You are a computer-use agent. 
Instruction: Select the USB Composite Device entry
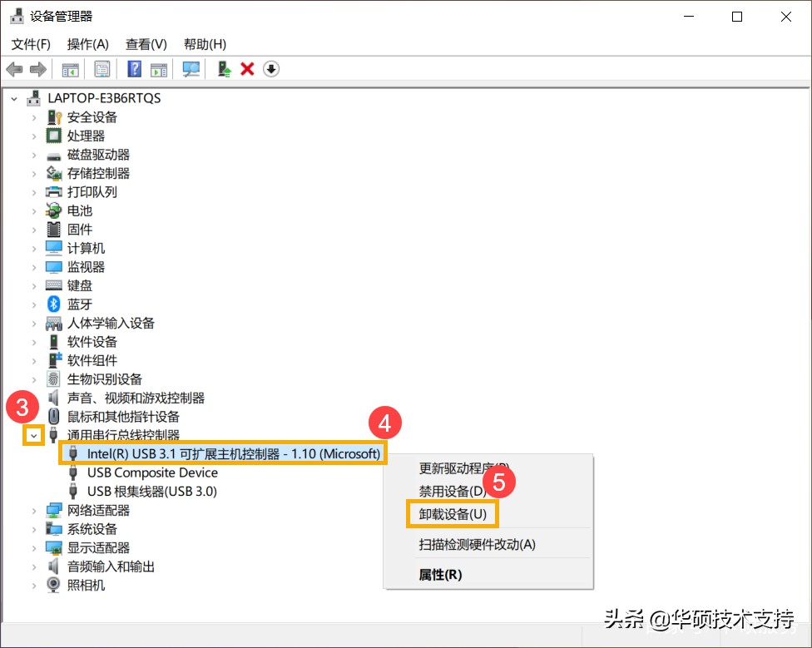[152, 472]
